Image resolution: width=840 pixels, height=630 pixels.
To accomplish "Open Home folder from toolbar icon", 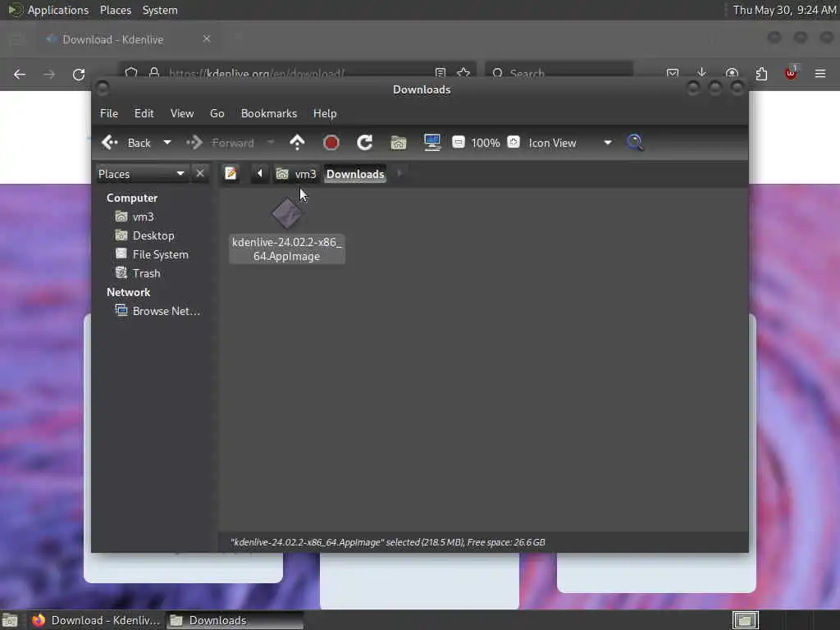I will [x=399, y=143].
